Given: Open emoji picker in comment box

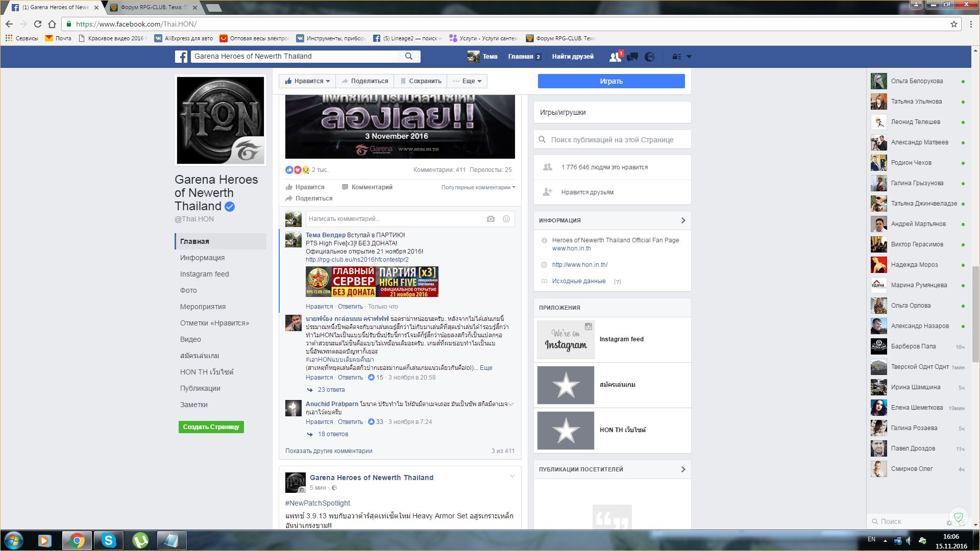Looking at the screenshot, I should pyautogui.click(x=506, y=219).
